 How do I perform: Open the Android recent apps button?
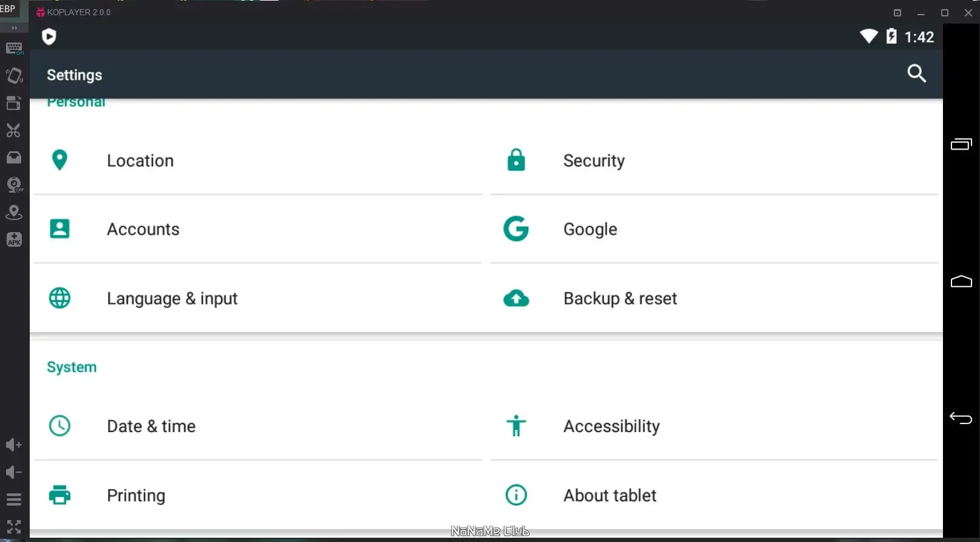coord(961,144)
